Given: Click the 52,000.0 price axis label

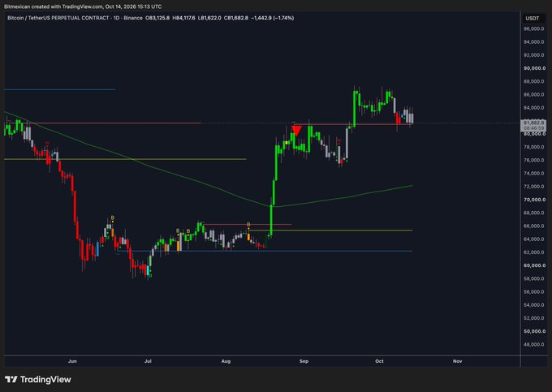Looking at the screenshot, I should (x=533, y=318).
